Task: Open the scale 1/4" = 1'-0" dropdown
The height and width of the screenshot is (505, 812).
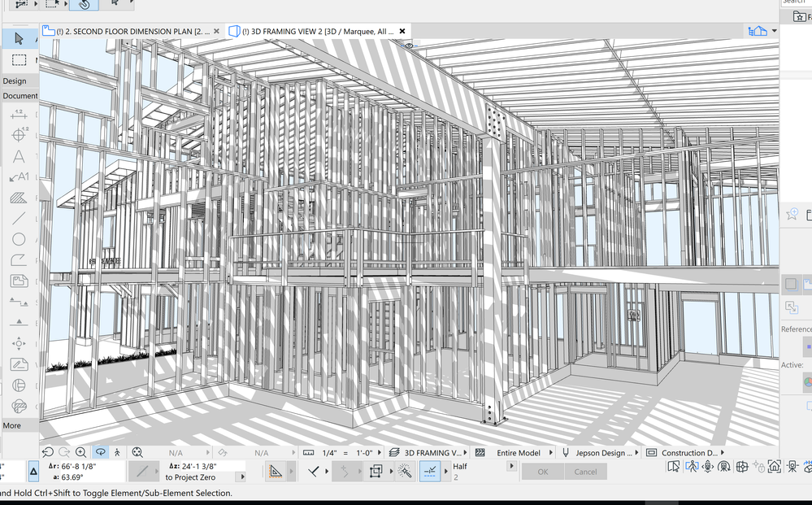Action: pyautogui.click(x=342, y=453)
